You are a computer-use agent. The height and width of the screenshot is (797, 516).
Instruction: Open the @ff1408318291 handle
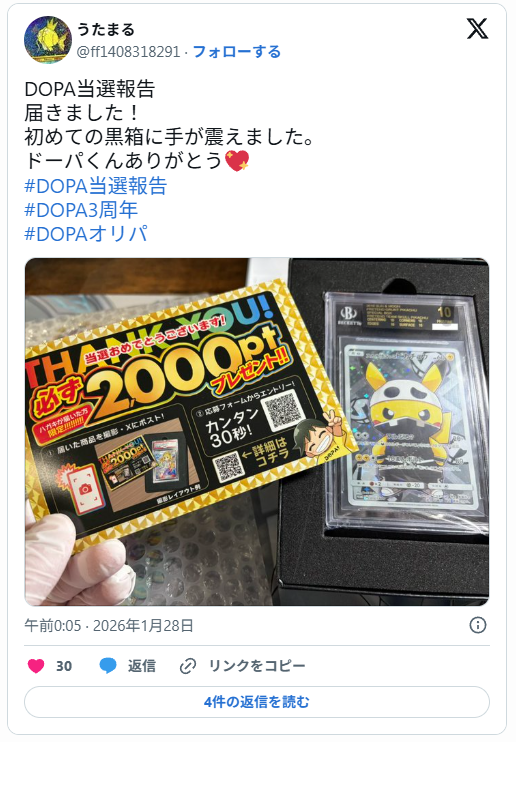tap(128, 52)
